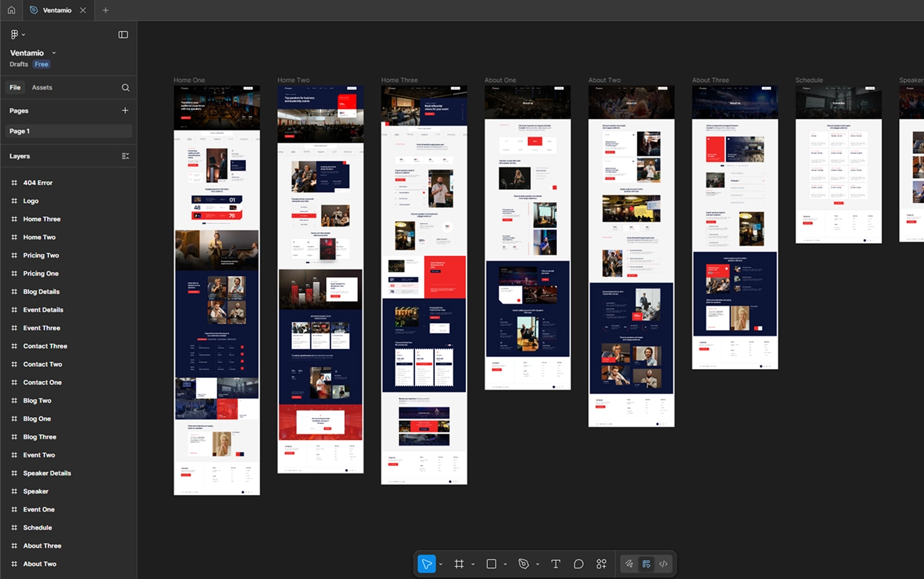
Task: Select the Text tool
Action: pyautogui.click(x=556, y=564)
